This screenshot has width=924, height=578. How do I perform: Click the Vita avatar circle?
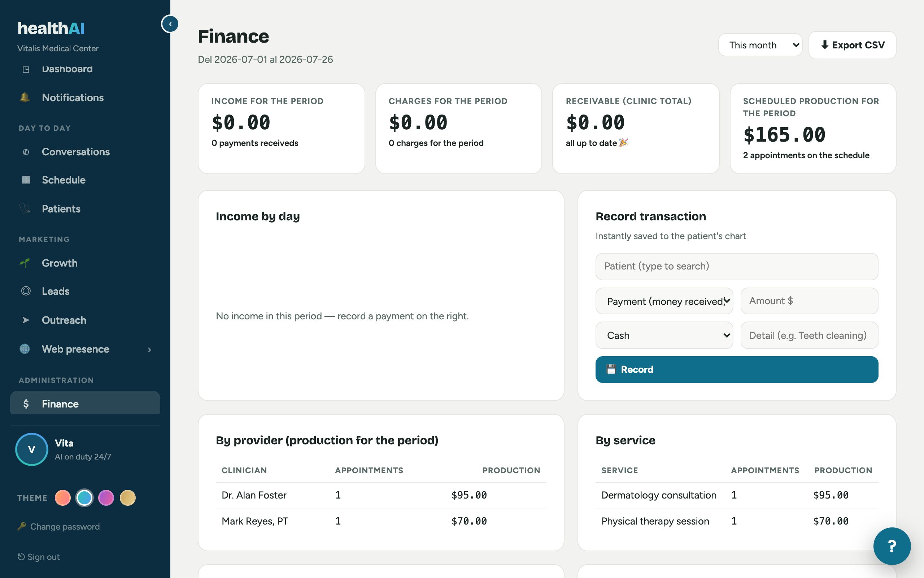[32, 449]
